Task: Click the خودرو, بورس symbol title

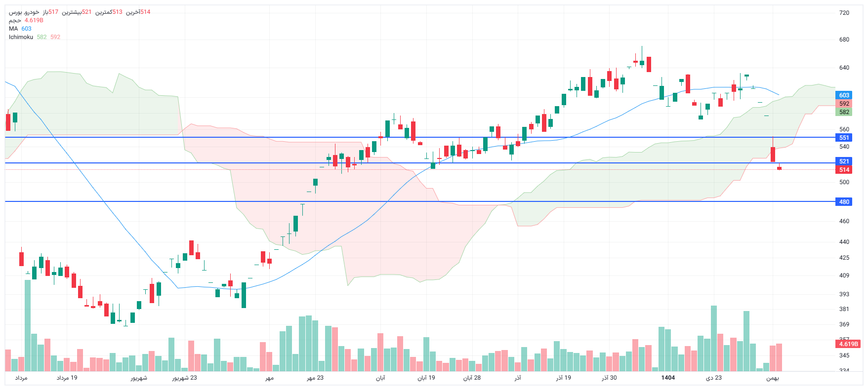Action: (24, 12)
